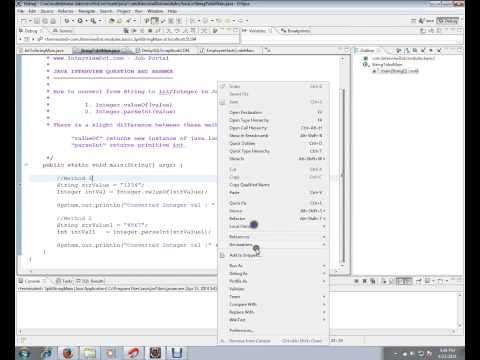Expand the Local History submenu

point(273,226)
